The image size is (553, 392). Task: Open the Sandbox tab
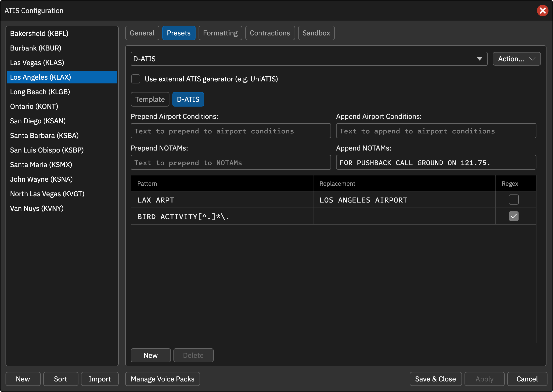point(316,33)
